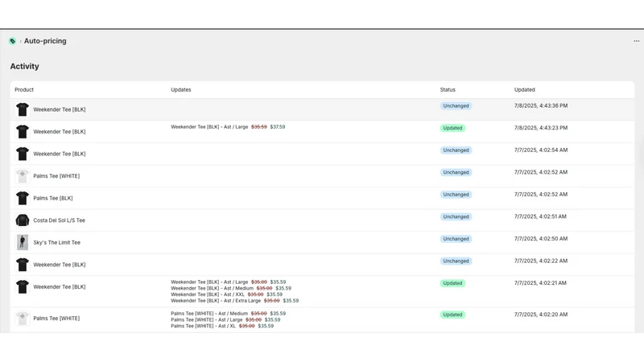The width and height of the screenshot is (644, 362).
Task: Click Unchanged badge in 7/8/2025 4:43:36 PM row
Action: pos(456,106)
